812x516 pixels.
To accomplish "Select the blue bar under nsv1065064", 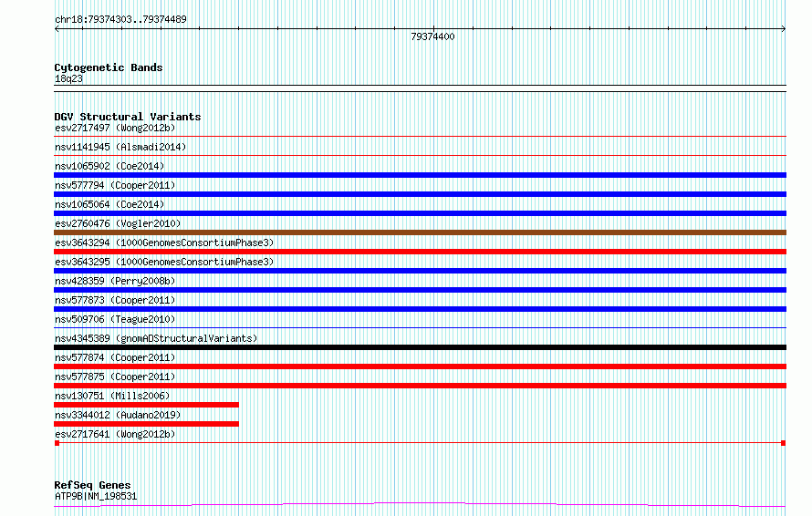I will pos(420,213).
